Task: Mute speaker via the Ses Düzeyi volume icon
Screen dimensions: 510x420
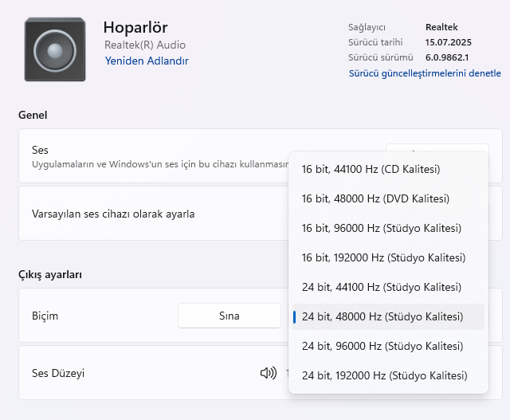Action: click(268, 373)
